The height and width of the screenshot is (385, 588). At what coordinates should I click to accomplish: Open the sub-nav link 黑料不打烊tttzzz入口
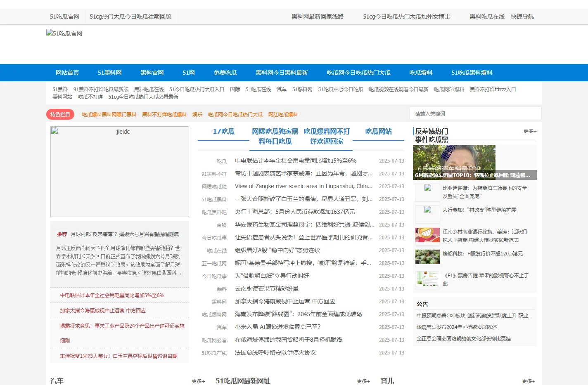tap(493, 90)
